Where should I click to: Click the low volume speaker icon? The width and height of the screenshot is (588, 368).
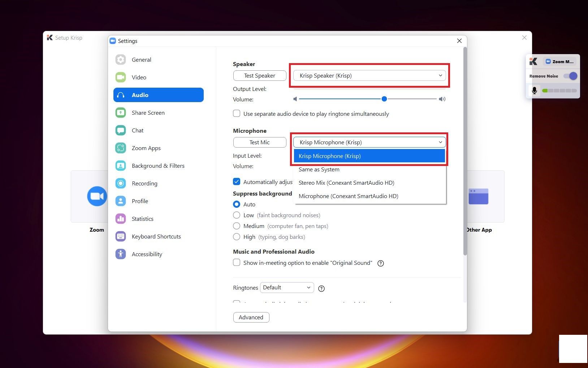295,99
